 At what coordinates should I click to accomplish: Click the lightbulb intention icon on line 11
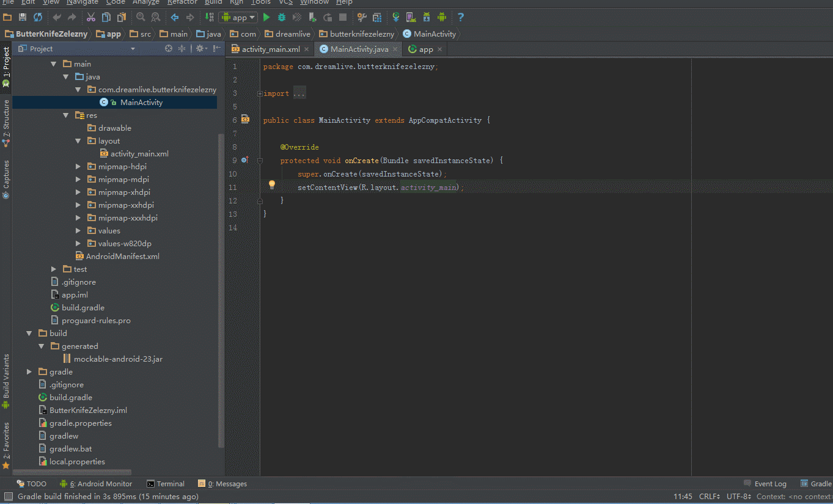click(273, 185)
